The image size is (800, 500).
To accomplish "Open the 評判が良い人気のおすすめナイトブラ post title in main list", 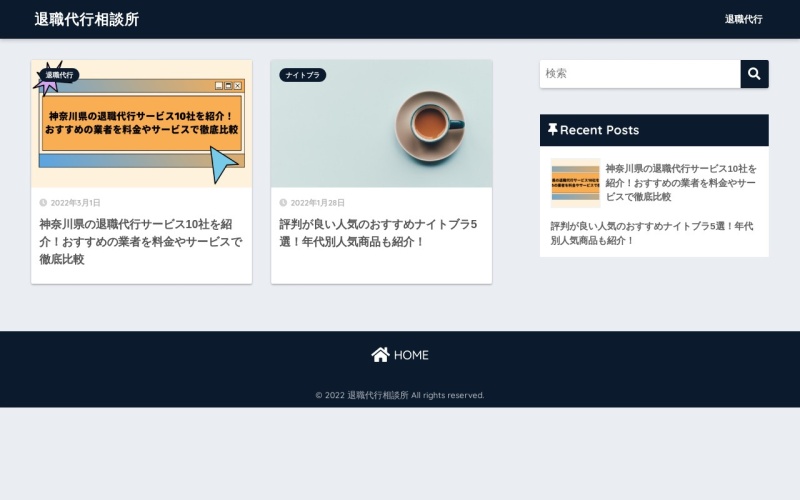I will click(x=380, y=233).
